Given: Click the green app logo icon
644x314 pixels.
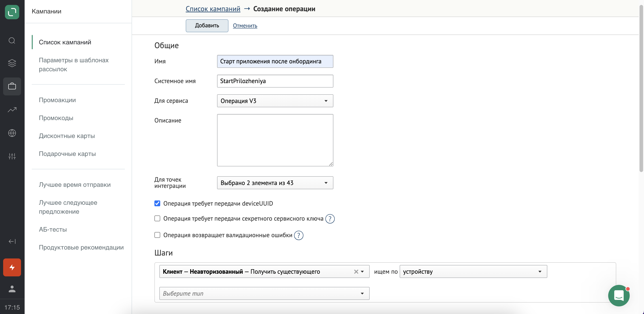Looking at the screenshot, I should pos(12,12).
